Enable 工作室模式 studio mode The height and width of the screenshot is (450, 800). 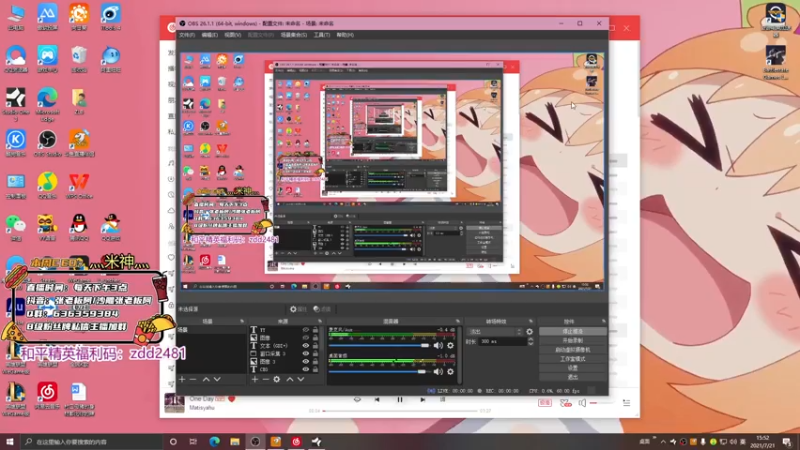572,359
